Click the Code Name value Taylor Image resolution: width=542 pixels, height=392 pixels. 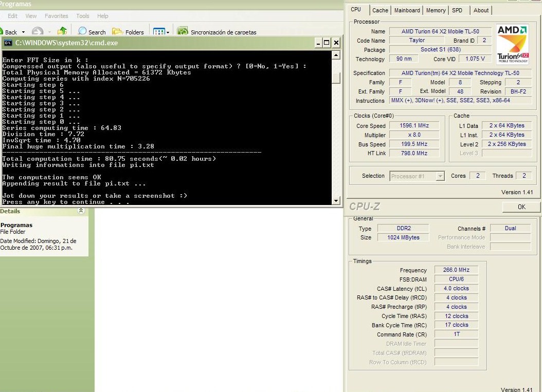click(417, 41)
